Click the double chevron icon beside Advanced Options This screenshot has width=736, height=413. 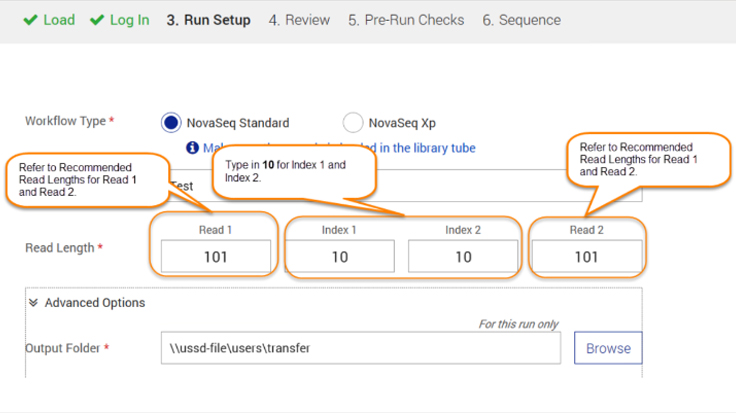(33, 303)
